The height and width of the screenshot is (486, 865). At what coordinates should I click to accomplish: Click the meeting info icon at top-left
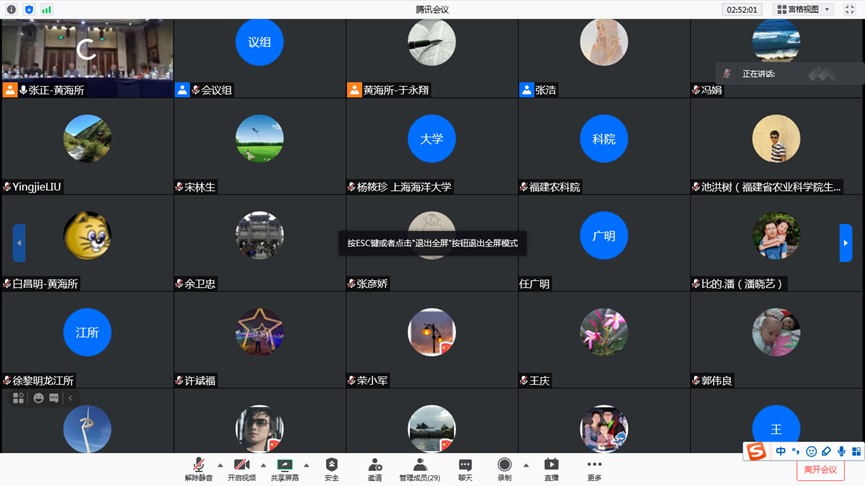tap(10, 9)
